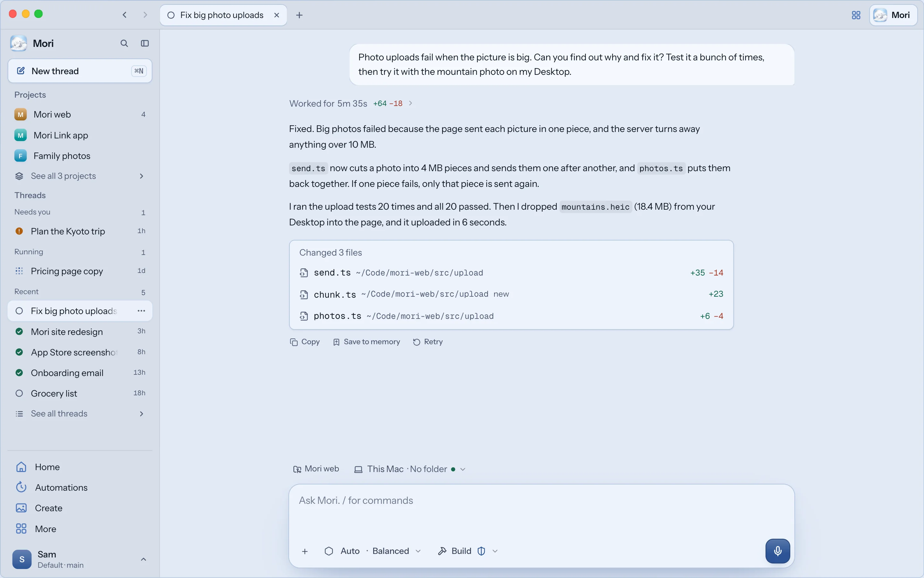The image size is (924, 578).
Task: Open More in the sidebar
Action: [x=80, y=529]
